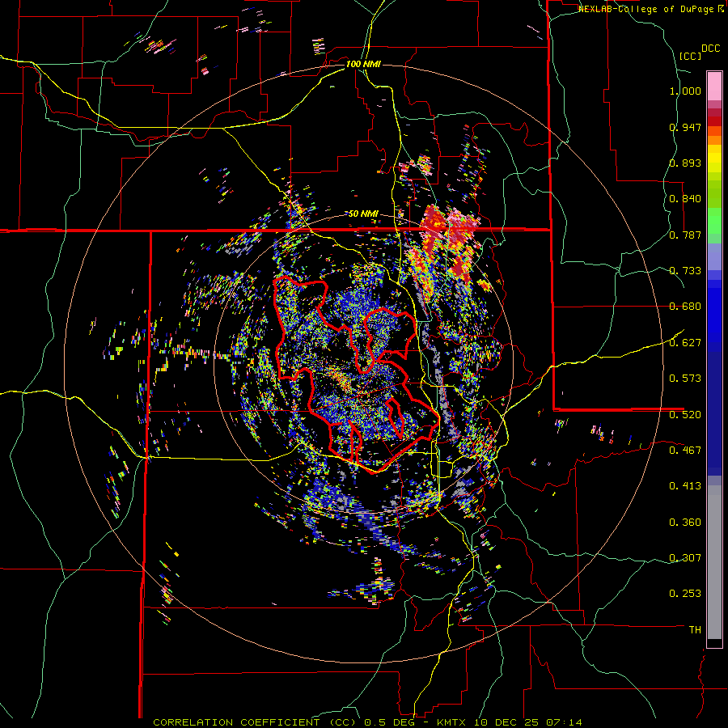Click the [CC] legend heading
Screen dimensions: 728x728
pyautogui.click(x=690, y=56)
